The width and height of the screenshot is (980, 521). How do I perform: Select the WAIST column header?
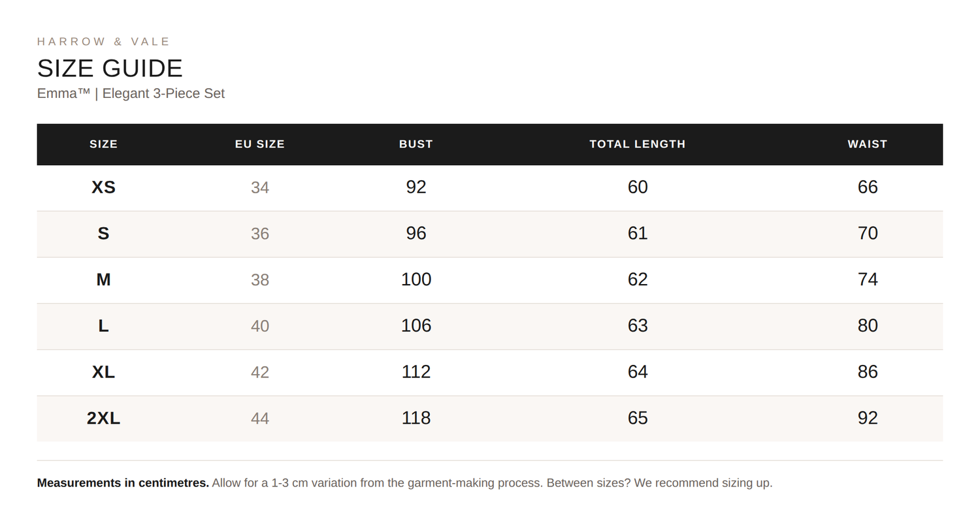click(868, 144)
